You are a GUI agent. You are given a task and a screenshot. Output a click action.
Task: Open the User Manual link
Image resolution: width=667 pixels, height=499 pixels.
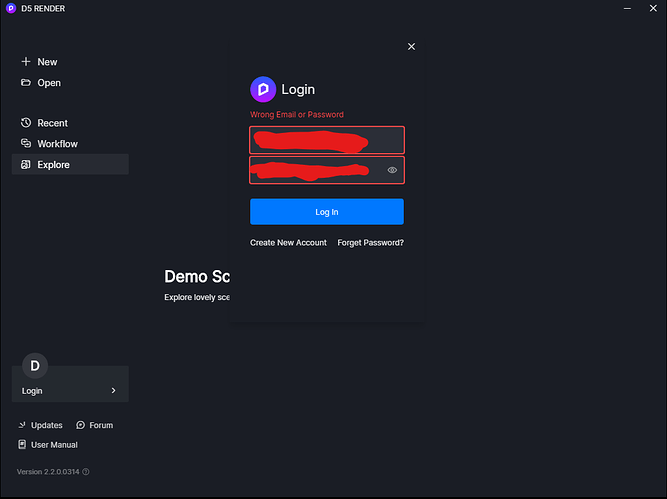pos(54,445)
